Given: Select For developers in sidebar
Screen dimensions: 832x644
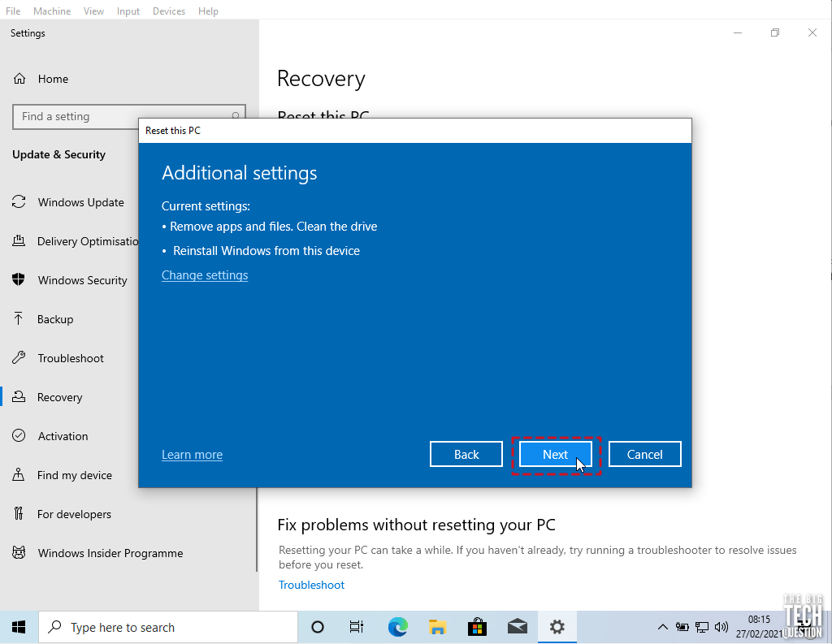Looking at the screenshot, I should coord(74,514).
